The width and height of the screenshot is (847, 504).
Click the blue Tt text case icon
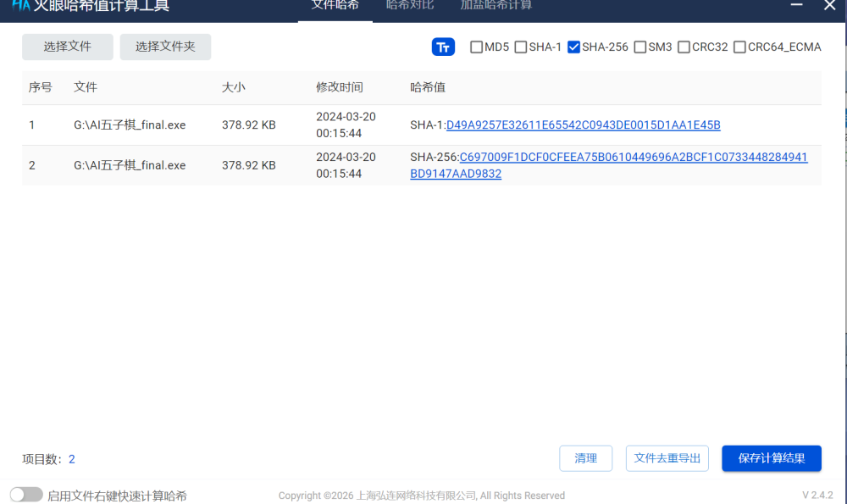443,47
